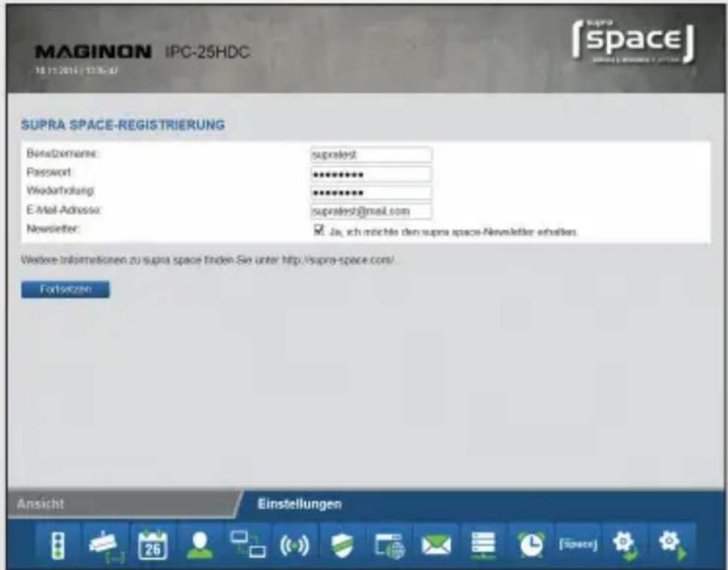Image resolution: width=728 pixels, height=570 pixels.
Task: Open the traffic light status icon
Action: point(58,545)
